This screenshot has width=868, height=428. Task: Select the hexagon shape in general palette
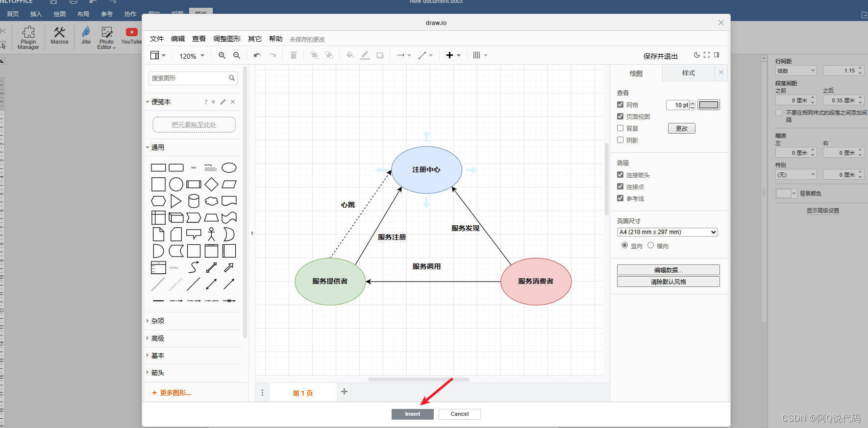tap(158, 201)
